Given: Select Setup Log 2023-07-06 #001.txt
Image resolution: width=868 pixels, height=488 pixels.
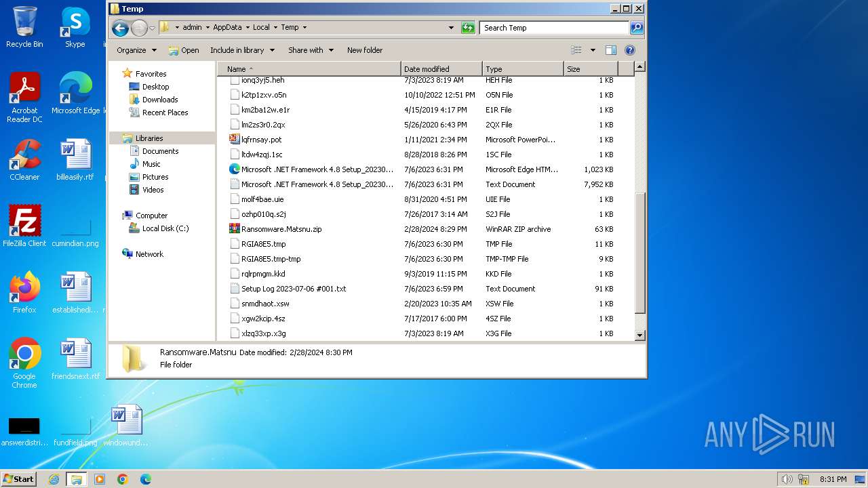Looking at the screenshot, I should [x=294, y=289].
